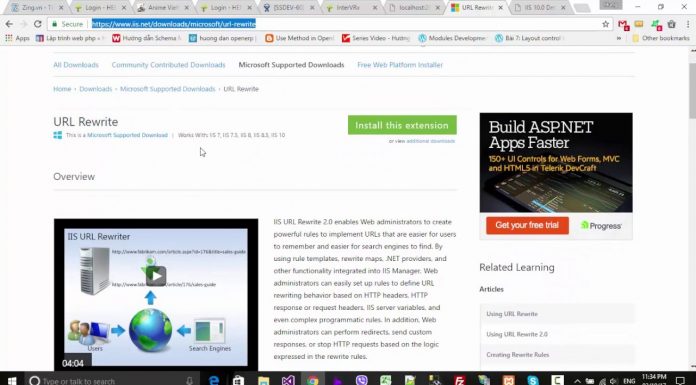Open the Chrome three-dot menu
696x385 pixels.
point(688,24)
